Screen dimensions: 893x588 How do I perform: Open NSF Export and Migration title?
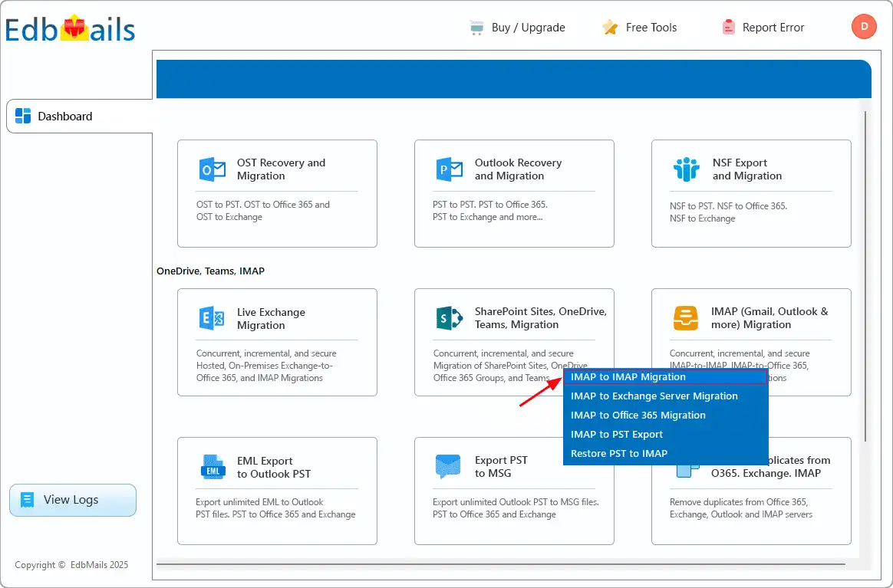tap(746, 169)
